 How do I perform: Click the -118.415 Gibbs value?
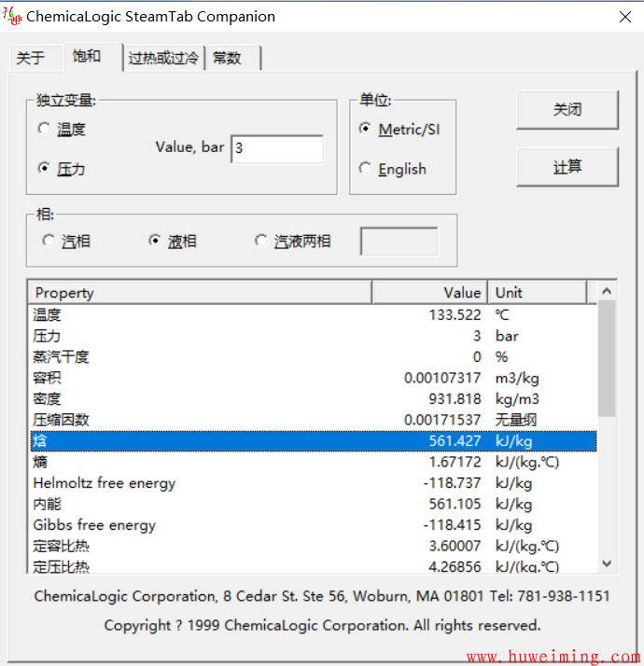[452, 525]
